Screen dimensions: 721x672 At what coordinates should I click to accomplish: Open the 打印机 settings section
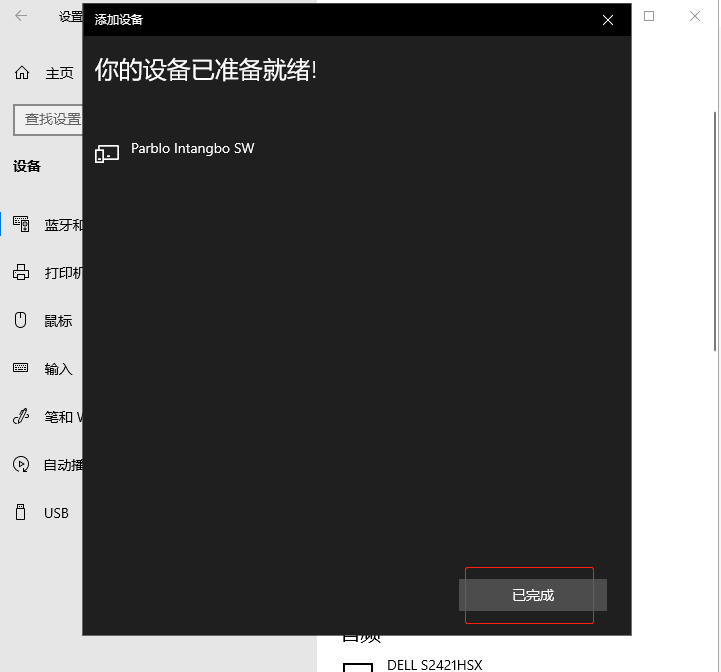tap(63, 273)
